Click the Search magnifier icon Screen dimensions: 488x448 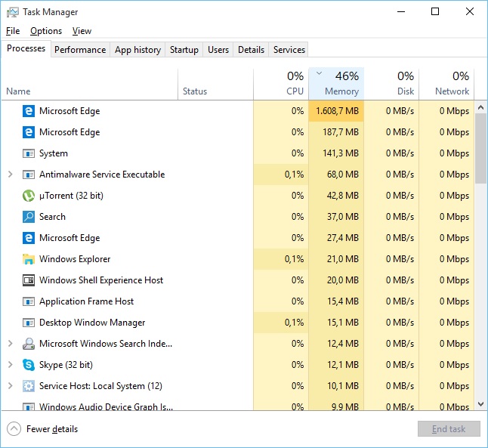[29, 217]
